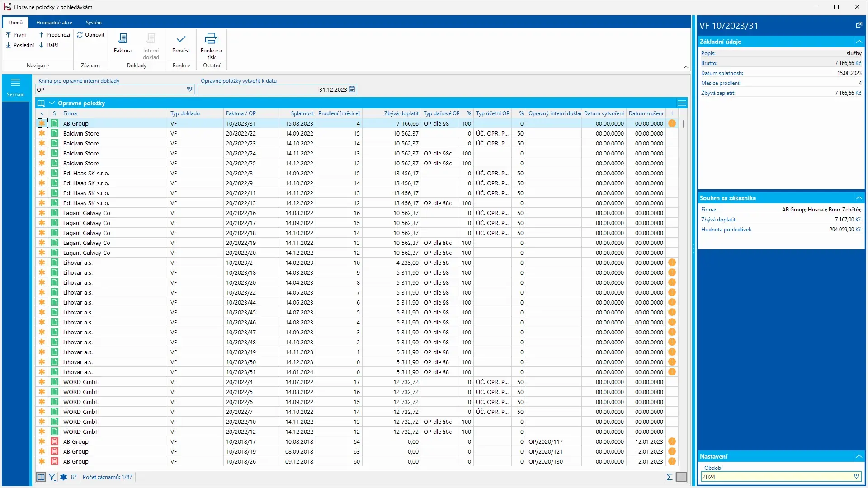The width and height of the screenshot is (868, 488).
Task: Sort by Datum zrušení column header
Action: 646,113
